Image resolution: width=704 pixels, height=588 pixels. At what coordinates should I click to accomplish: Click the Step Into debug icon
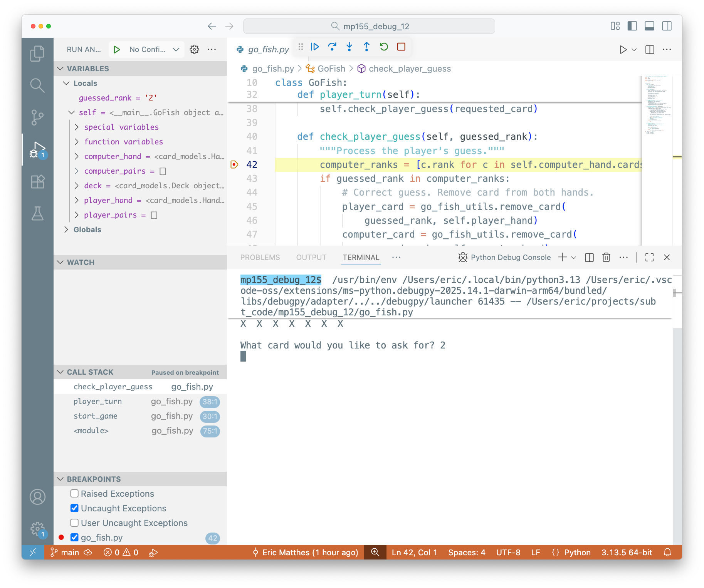(x=349, y=47)
